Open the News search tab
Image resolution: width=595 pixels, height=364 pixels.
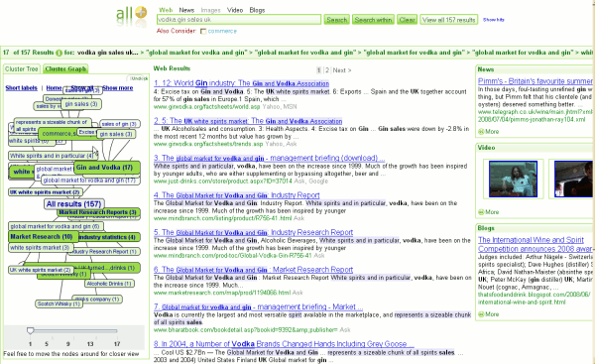[186, 10]
